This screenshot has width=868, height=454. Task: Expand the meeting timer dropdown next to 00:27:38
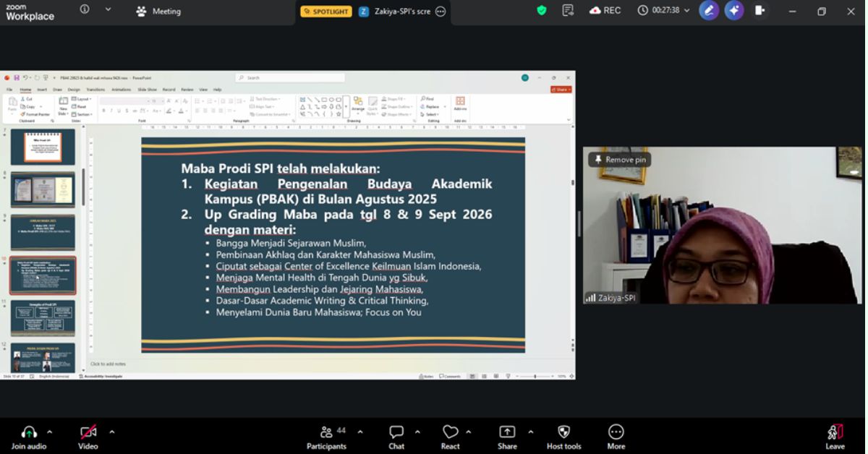pos(687,11)
